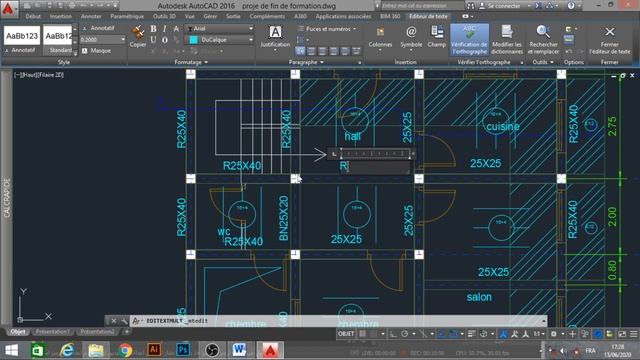Screen dimensions: 640x360
Task: Open Adobe Illustrator from taskbar
Action: (x=154, y=350)
